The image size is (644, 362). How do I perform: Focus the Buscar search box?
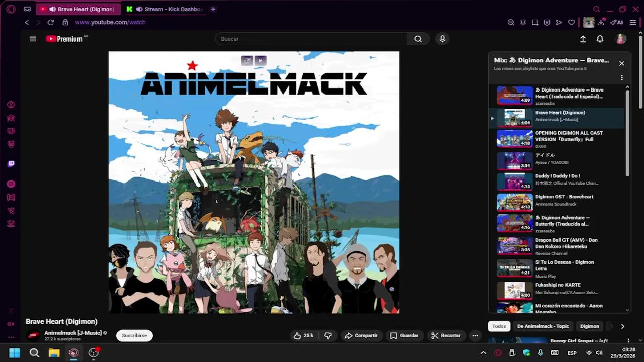[x=311, y=39]
